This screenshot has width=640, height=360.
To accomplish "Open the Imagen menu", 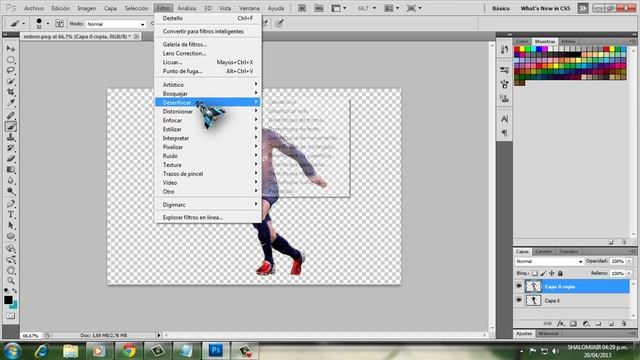I will (x=87, y=8).
